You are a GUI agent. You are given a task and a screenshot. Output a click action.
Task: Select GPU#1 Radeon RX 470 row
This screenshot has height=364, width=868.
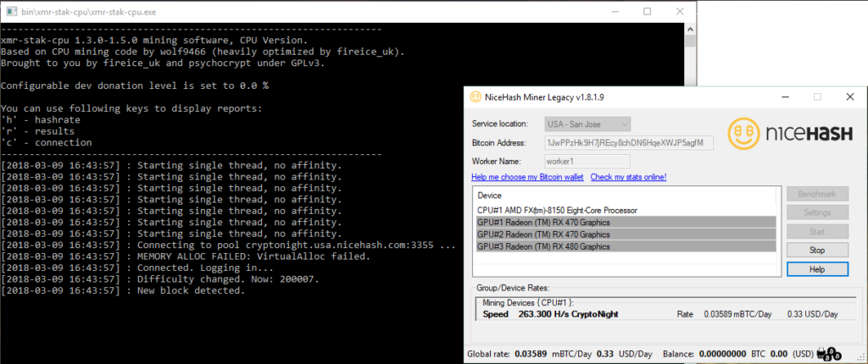[626, 223]
